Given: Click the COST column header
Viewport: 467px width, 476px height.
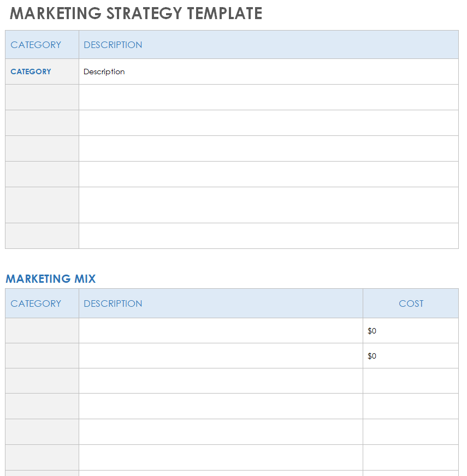Looking at the screenshot, I should pos(411,304).
